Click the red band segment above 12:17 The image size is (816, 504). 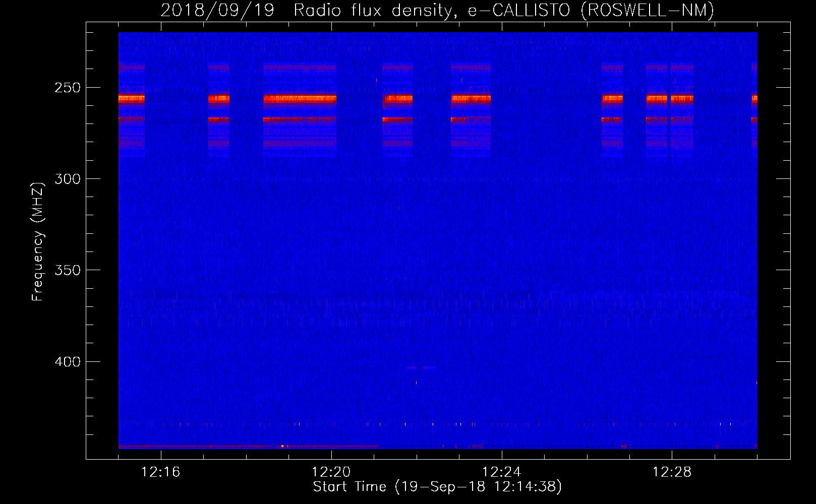(x=219, y=99)
